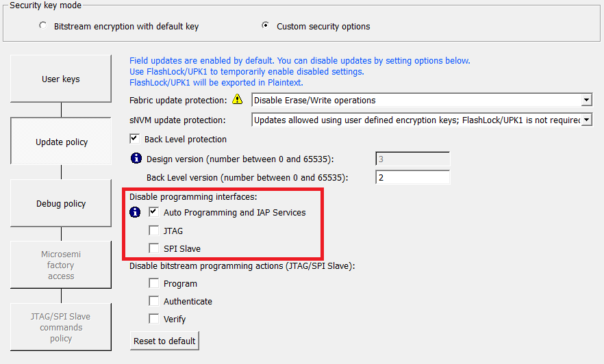Select Bitstream encryption with default key
Viewport: 604px width, 364px height.
[x=43, y=26]
